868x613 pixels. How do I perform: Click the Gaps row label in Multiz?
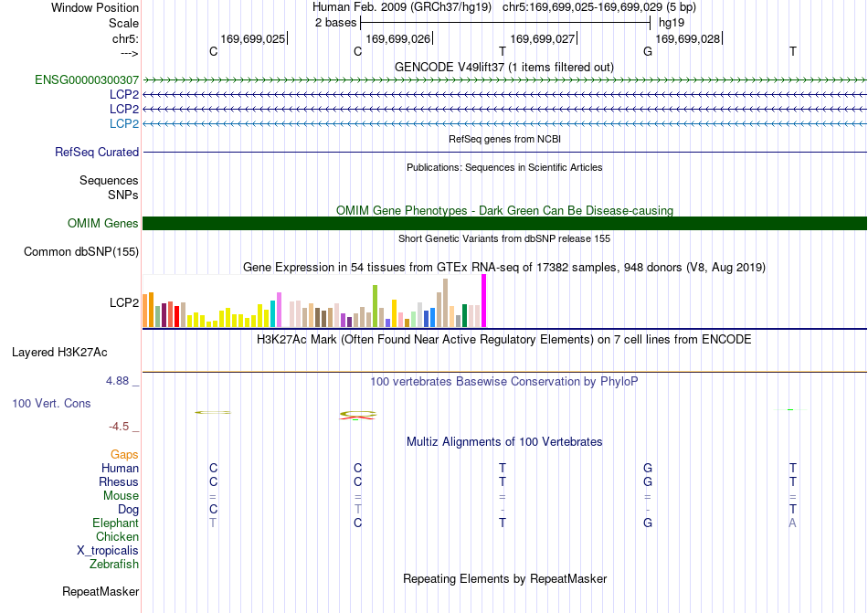coord(124,454)
